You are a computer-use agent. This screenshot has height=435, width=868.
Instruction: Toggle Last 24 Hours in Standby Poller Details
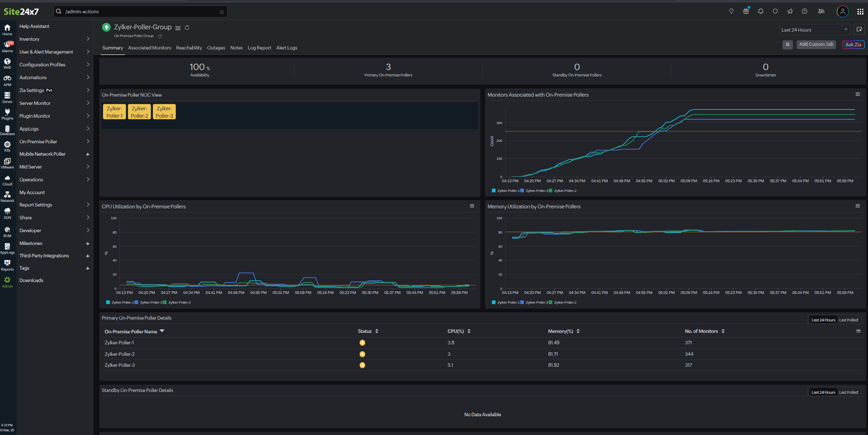pyautogui.click(x=823, y=392)
